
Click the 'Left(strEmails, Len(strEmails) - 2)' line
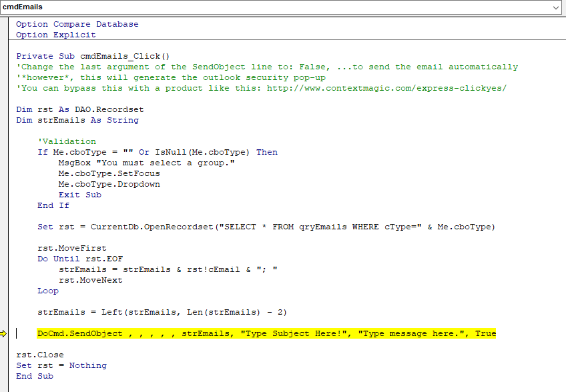coord(162,312)
